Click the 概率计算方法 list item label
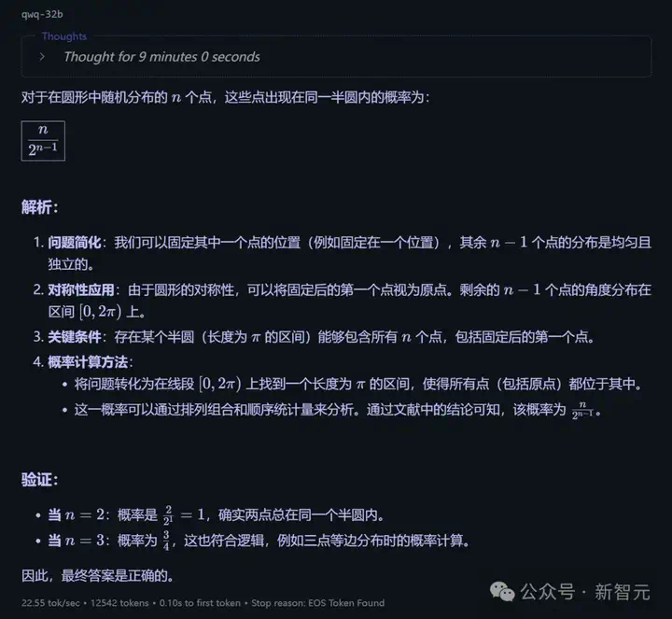This screenshot has width=672, height=619. pos(88,362)
